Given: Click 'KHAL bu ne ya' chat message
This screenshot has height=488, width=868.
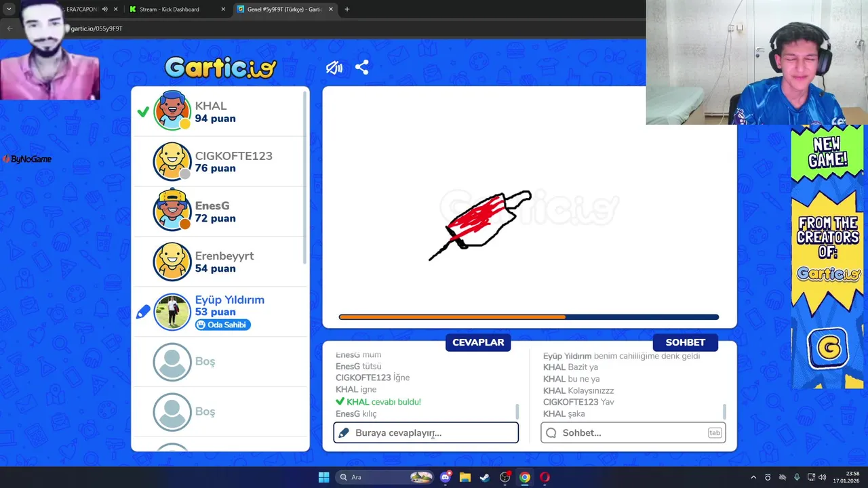Looking at the screenshot, I should click(571, 379).
